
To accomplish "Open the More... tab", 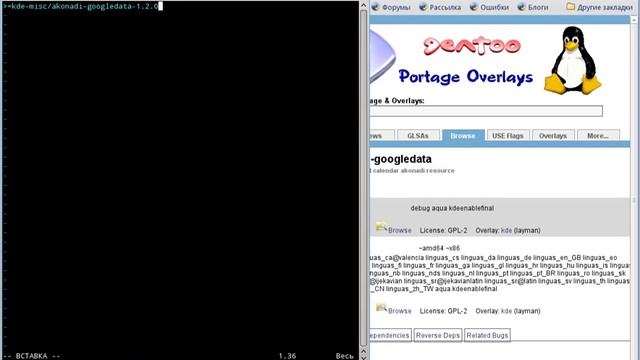I will [x=598, y=136].
